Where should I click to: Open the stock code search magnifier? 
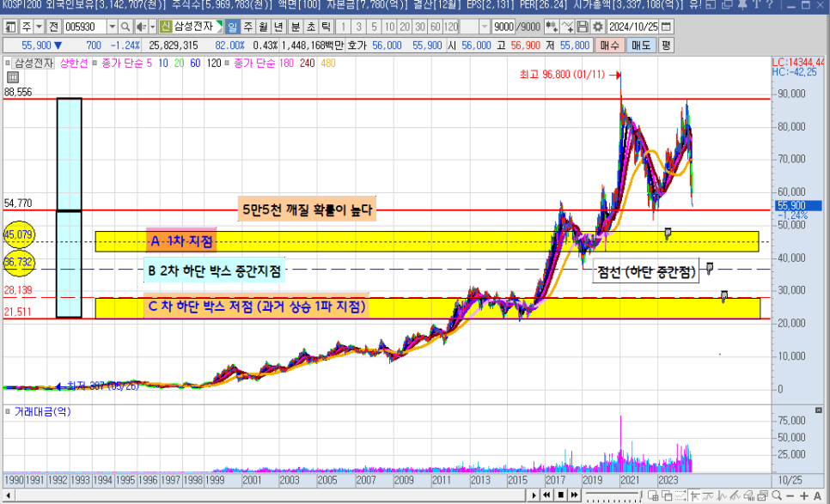[x=125, y=27]
